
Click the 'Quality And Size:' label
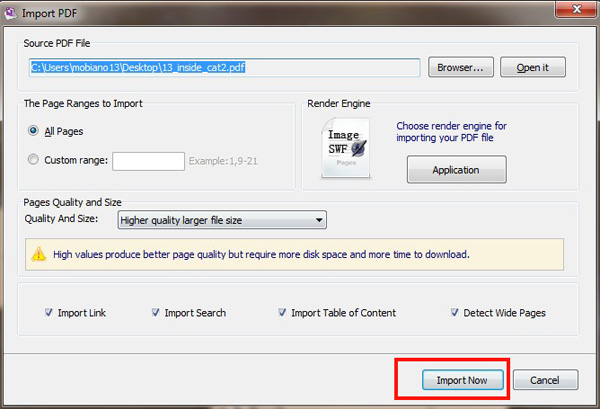tap(61, 219)
